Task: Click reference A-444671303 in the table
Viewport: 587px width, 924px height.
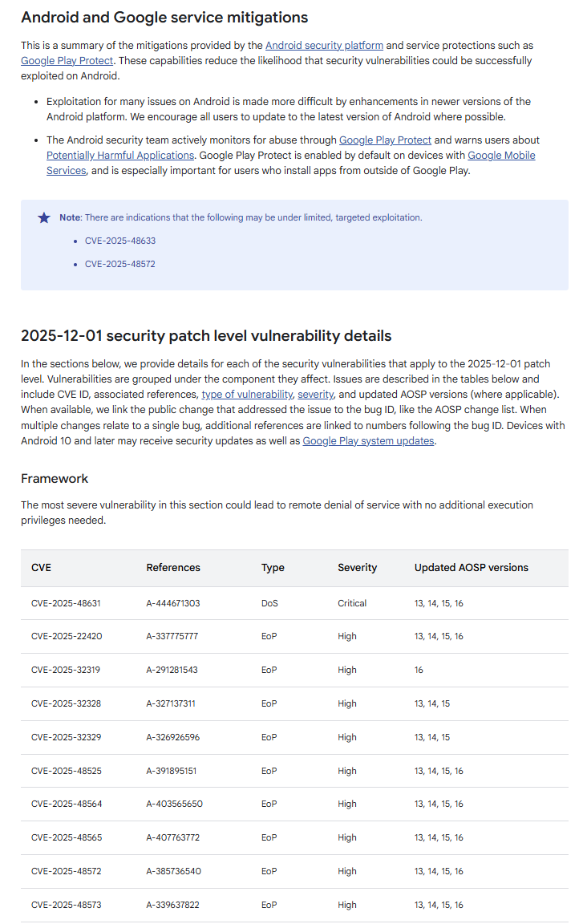Action: pos(173,603)
